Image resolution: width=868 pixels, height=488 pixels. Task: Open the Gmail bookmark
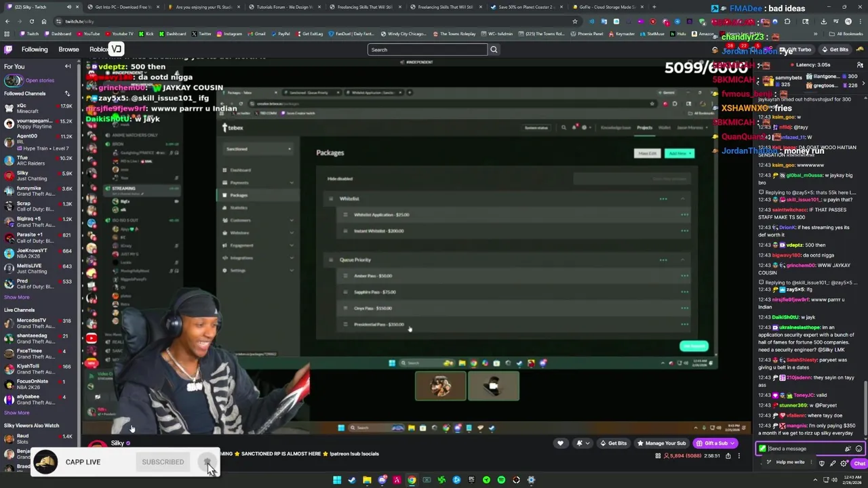(257, 33)
